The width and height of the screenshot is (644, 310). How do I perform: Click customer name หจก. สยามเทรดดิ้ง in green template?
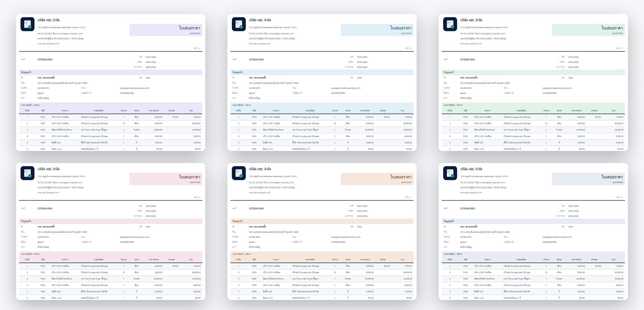[469, 78]
